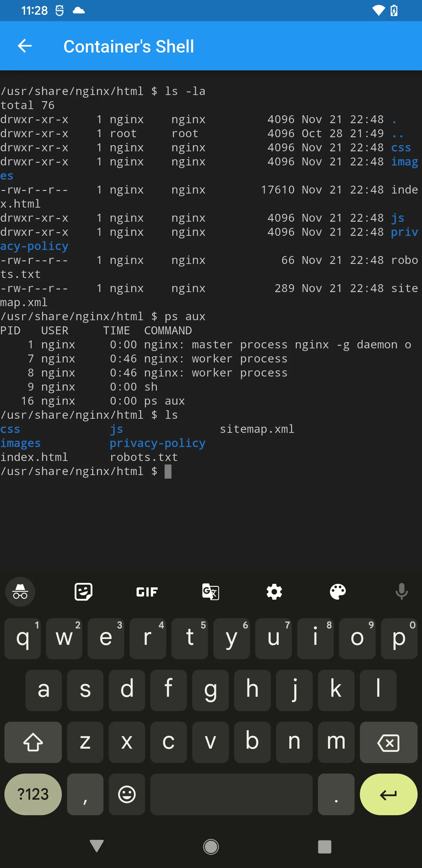422x868 pixels.
Task: Tap the o key
Action: pyautogui.click(x=357, y=638)
